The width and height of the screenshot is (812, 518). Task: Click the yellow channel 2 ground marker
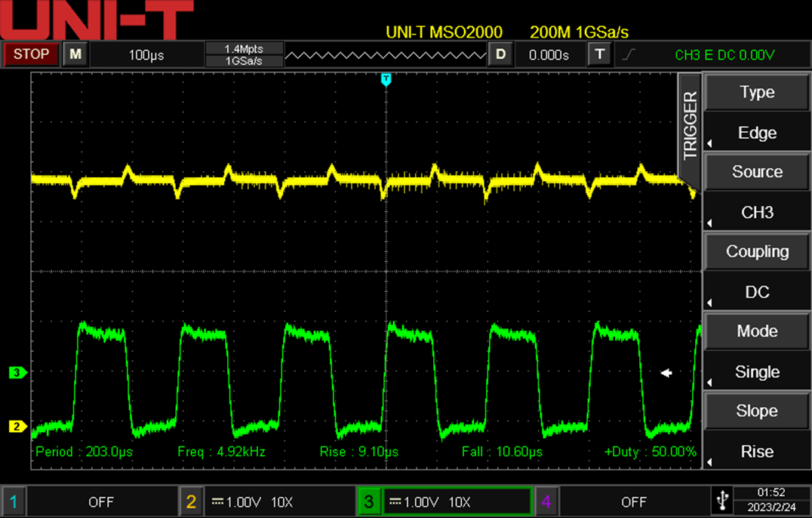click(17, 427)
